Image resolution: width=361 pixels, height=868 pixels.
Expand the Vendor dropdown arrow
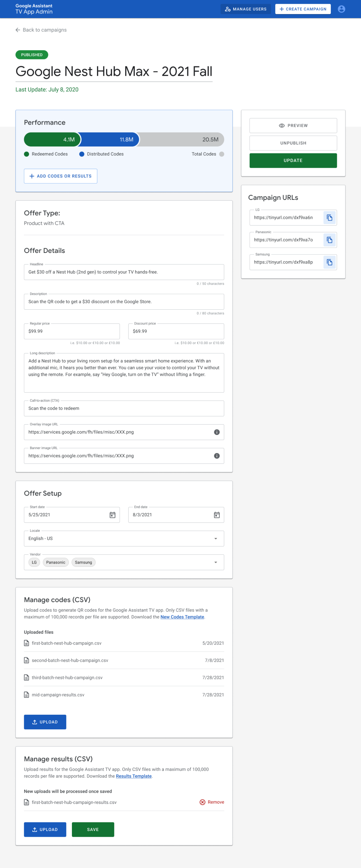point(216,562)
